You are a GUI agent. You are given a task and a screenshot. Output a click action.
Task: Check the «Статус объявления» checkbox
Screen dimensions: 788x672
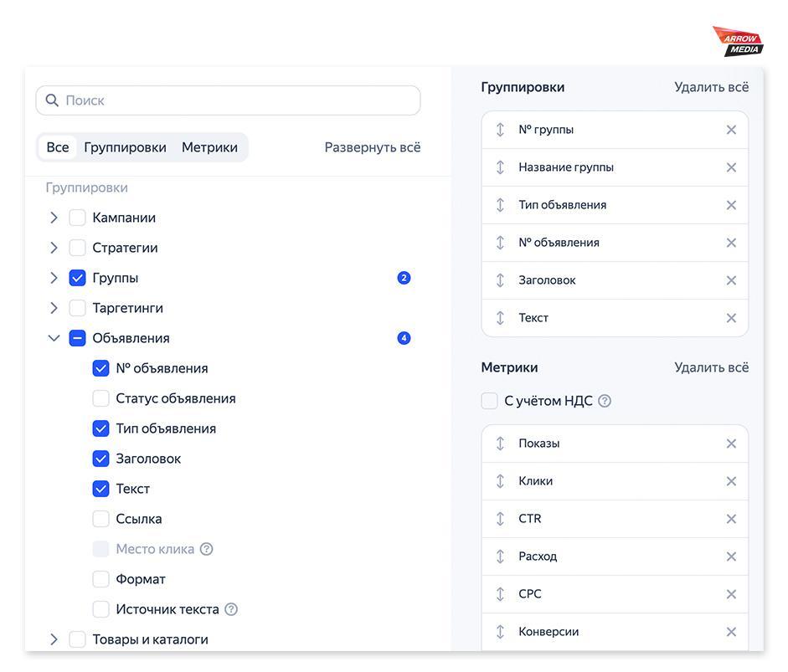100,398
